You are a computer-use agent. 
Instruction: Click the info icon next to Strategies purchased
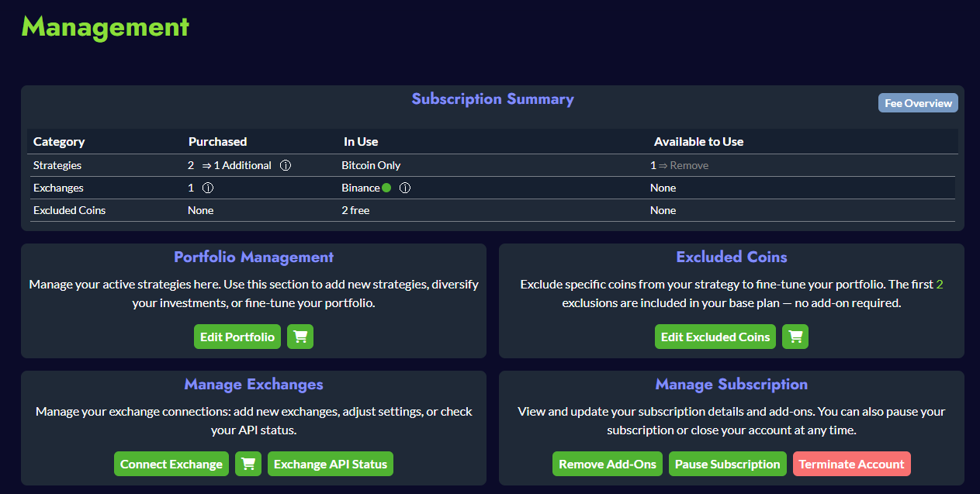point(286,165)
